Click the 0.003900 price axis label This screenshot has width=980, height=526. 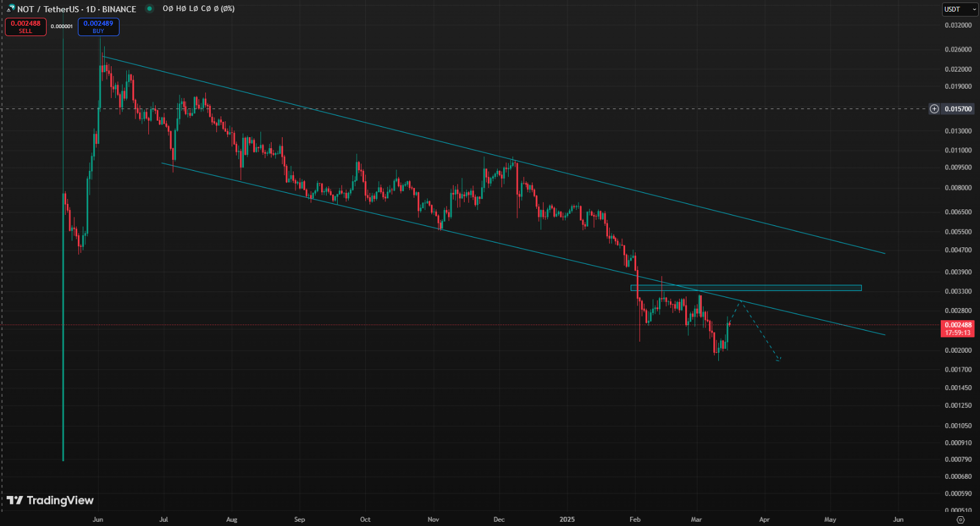pos(958,272)
